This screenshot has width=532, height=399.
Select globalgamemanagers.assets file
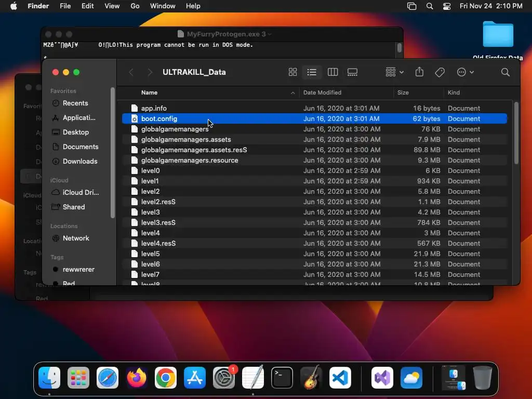pyautogui.click(x=314, y=139)
